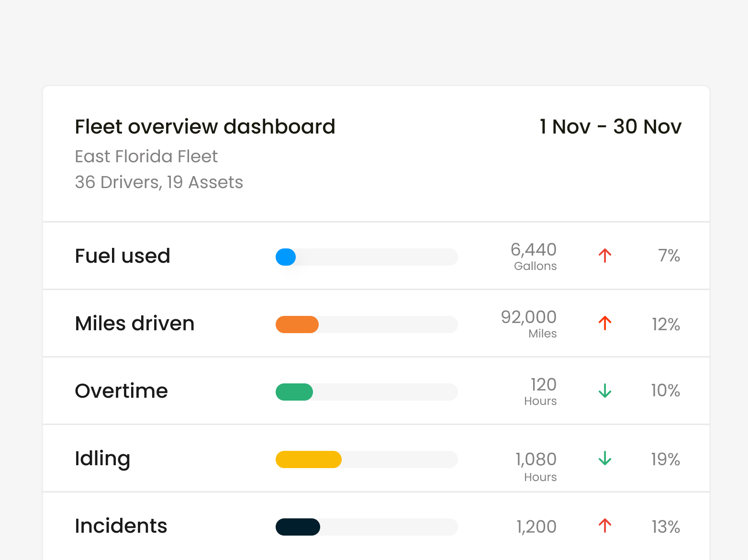Click the '7%' fuel change value

click(669, 256)
